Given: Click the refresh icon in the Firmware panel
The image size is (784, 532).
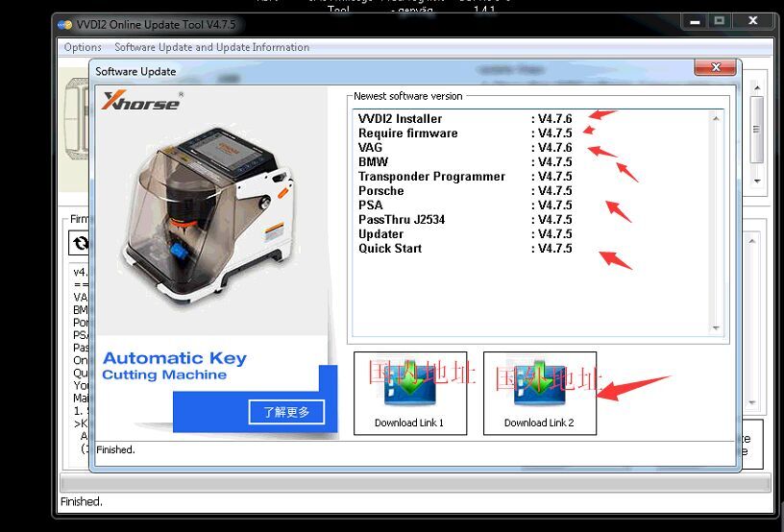Looking at the screenshot, I should [x=79, y=244].
